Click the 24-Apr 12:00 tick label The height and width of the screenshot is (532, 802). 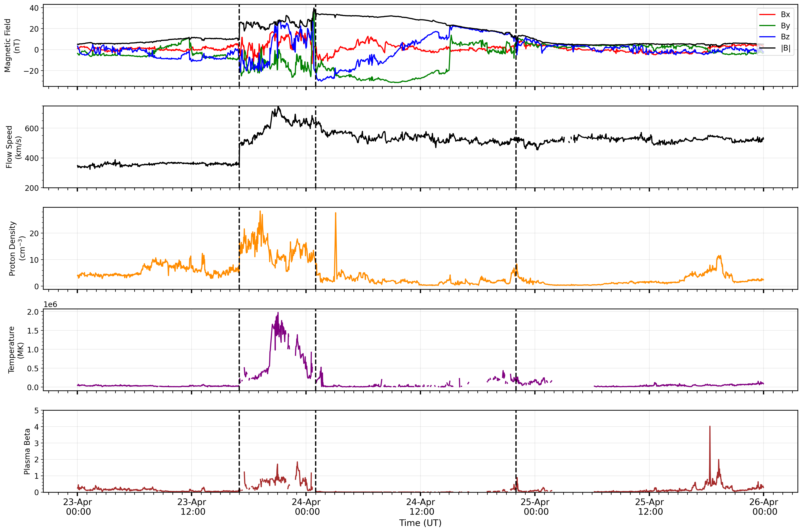click(421, 507)
